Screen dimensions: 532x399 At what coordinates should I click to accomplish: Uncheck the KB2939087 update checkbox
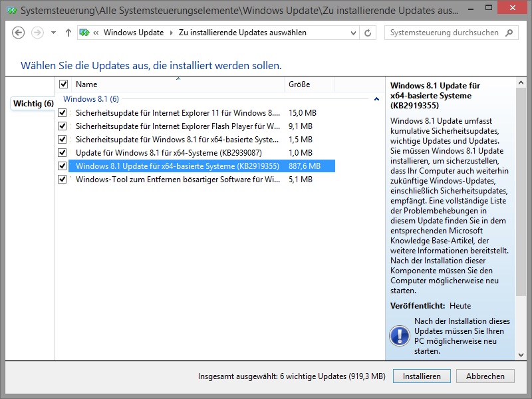click(x=62, y=153)
